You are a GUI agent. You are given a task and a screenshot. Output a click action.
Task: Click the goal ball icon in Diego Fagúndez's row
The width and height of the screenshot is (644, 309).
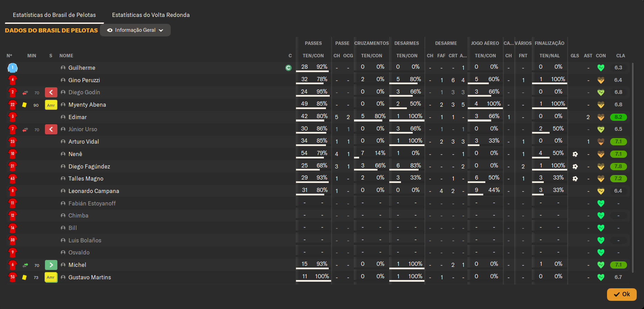tap(575, 167)
